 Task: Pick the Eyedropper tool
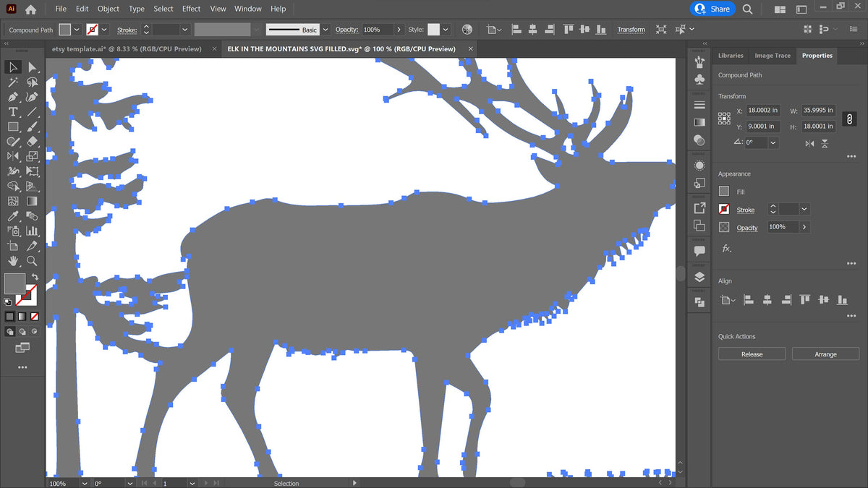[x=13, y=216]
